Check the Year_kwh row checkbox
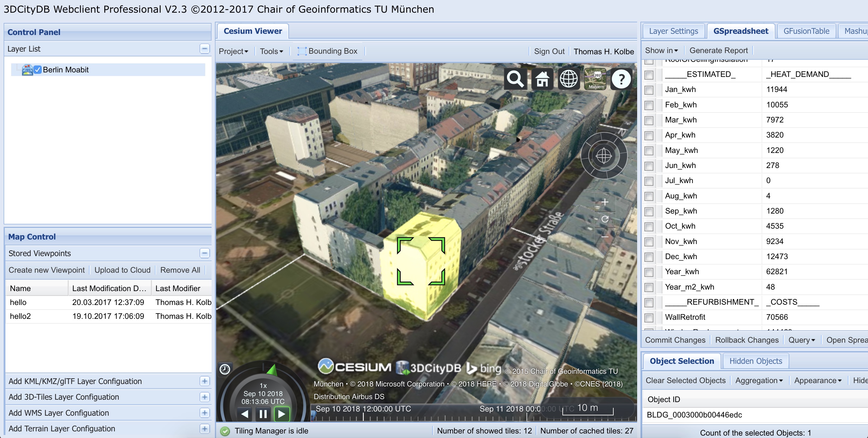The height and width of the screenshot is (438, 868). tap(649, 272)
